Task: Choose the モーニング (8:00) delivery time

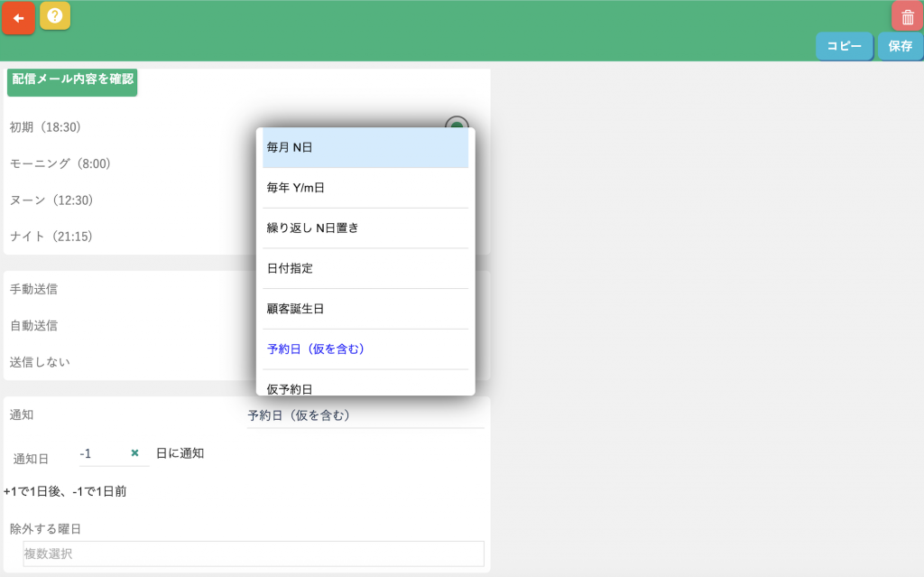Action: coord(60,163)
